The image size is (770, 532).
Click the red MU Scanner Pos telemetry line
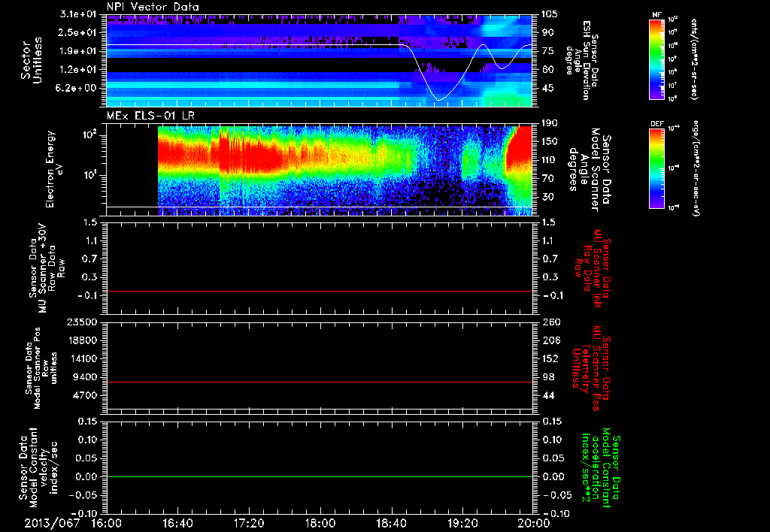click(320, 382)
